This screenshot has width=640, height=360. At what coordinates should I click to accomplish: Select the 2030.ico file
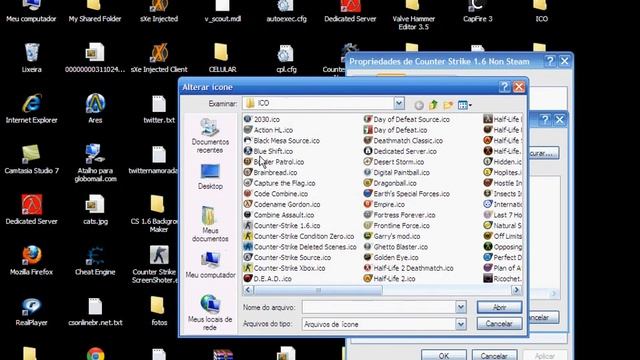click(x=262, y=119)
